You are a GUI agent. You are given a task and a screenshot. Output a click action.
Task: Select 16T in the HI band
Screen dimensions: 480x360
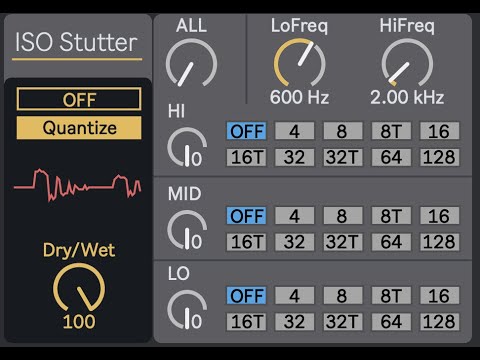click(246, 157)
